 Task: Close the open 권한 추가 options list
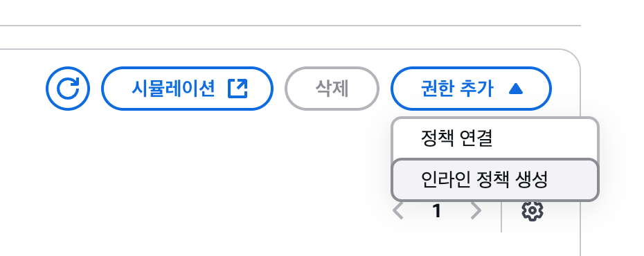point(471,89)
